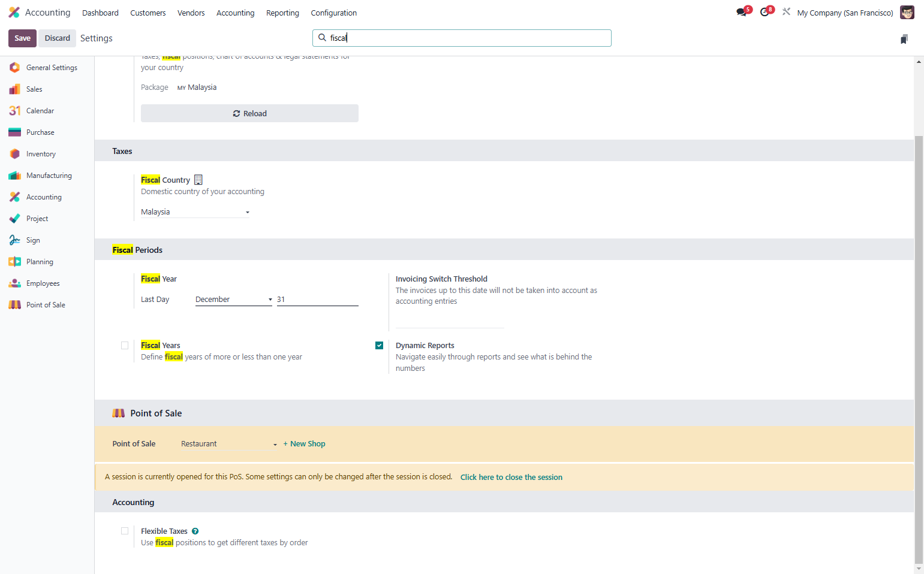The image size is (924, 574).
Task: Open the Flexible Taxes help icon
Action: [195, 531]
